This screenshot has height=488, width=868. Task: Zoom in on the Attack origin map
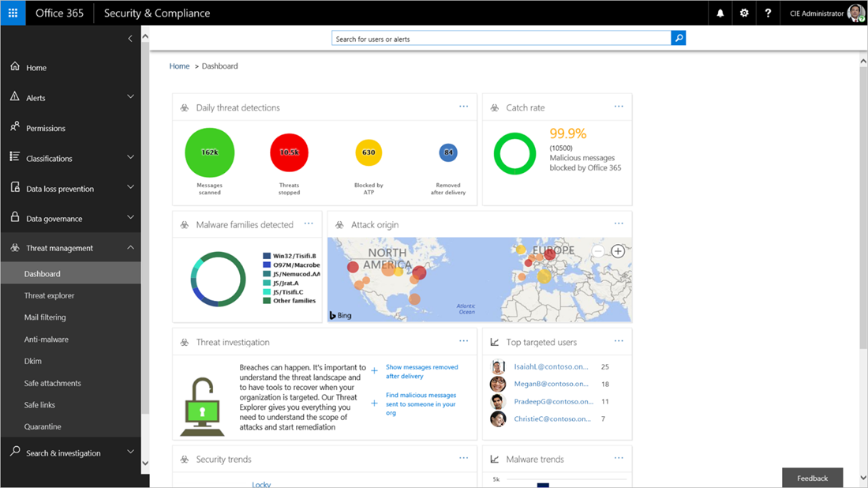point(618,251)
